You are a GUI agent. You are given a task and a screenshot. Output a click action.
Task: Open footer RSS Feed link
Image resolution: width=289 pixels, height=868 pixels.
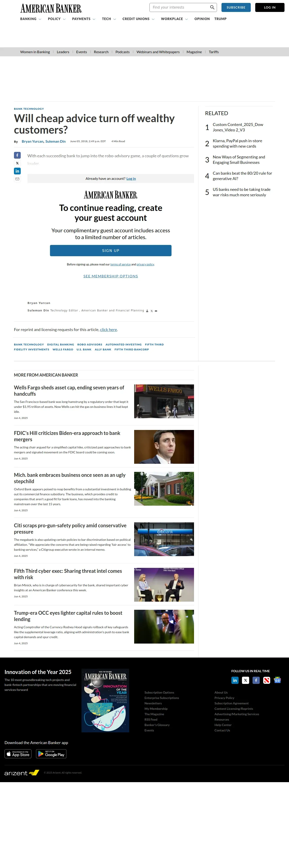[x=151, y=720]
